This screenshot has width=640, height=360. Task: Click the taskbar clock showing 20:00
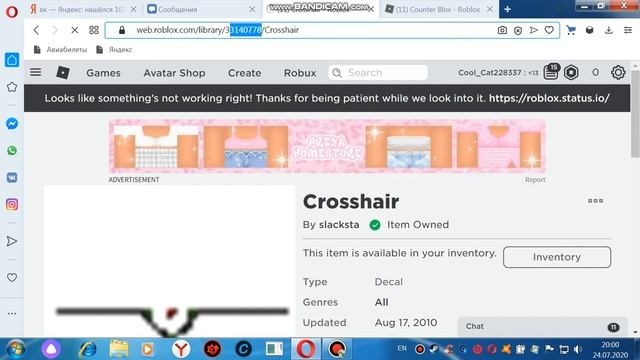610,345
